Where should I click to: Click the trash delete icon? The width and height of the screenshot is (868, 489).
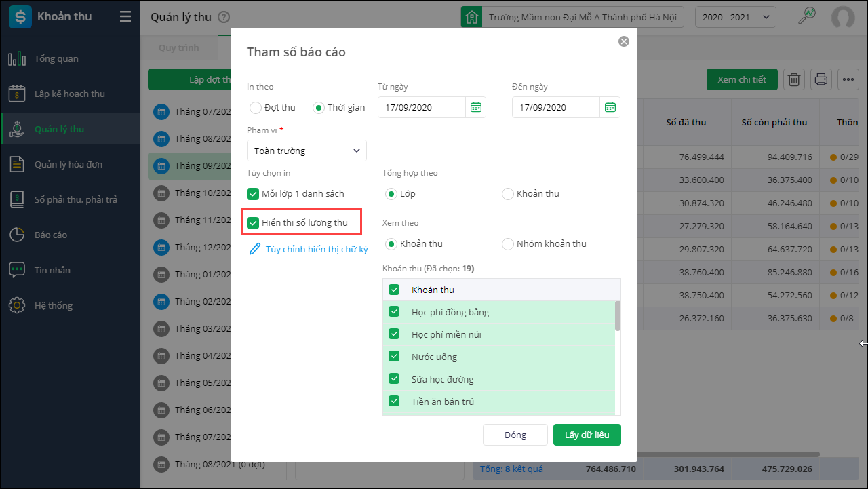(x=794, y=79)
